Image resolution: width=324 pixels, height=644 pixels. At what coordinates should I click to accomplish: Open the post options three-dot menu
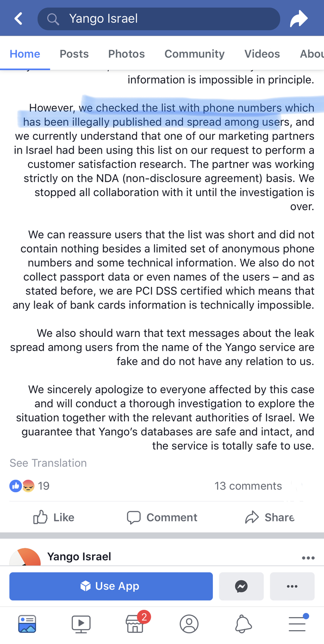pyautogui.click(x=308, y=558)
